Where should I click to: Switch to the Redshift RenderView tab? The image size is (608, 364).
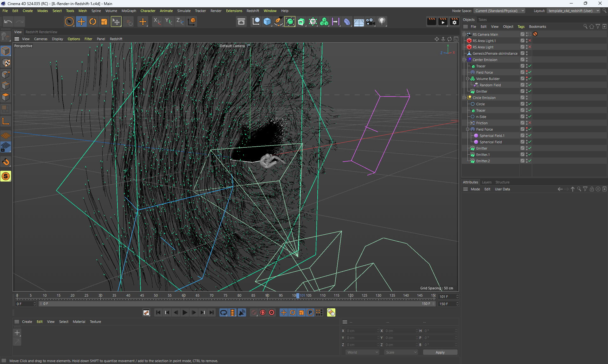[41, 32]
